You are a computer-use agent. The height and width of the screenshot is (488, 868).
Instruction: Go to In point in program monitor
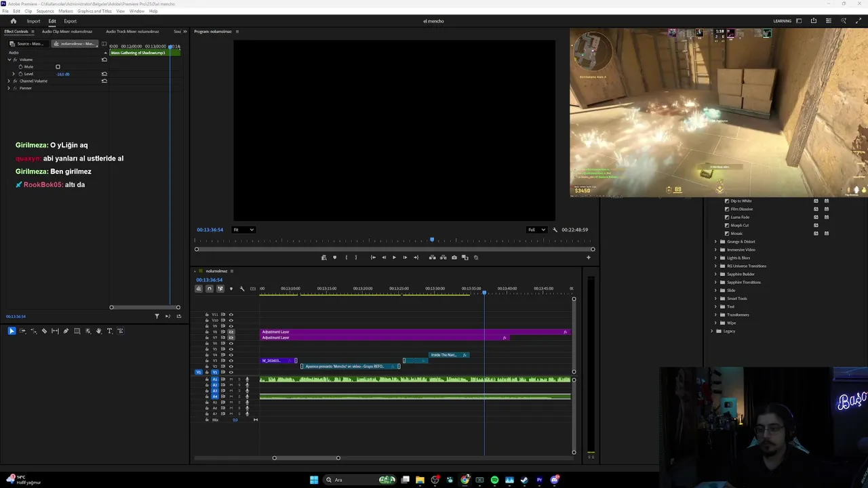point(372,258)
